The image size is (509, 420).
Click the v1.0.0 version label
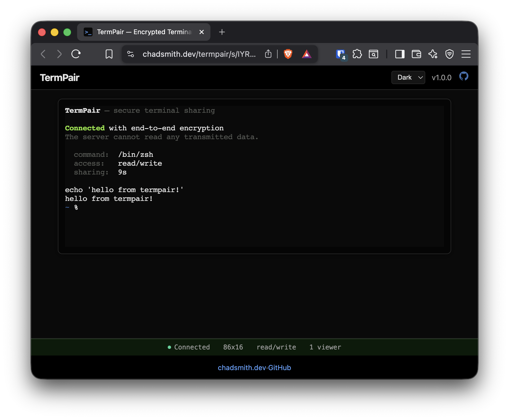[442, 78]
